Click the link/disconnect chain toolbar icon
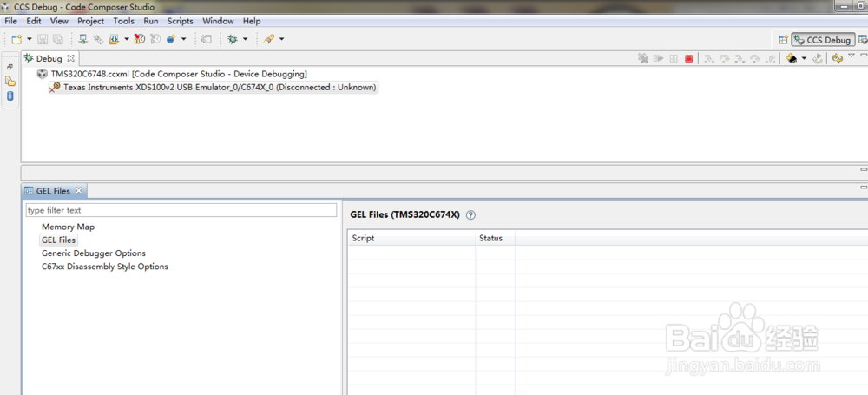 [x=98, y=39]
